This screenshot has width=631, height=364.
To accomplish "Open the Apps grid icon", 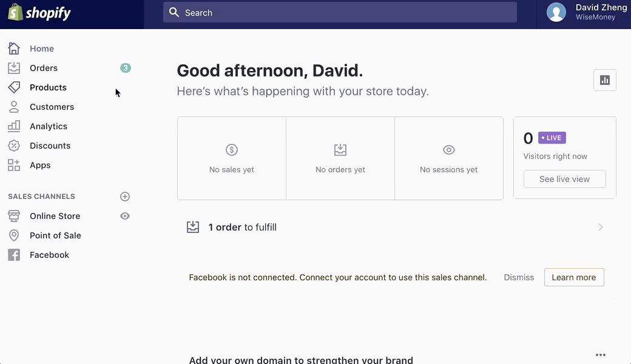I will (x=14, y=165).
